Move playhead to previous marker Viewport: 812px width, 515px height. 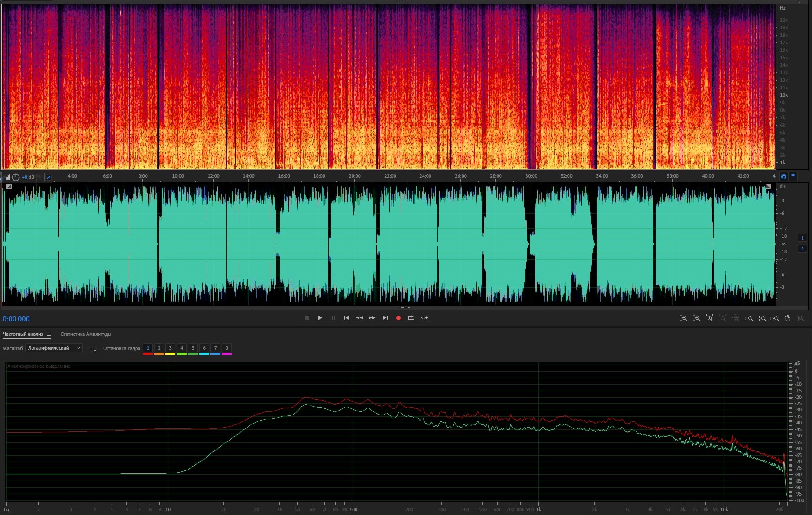point(346,318)
